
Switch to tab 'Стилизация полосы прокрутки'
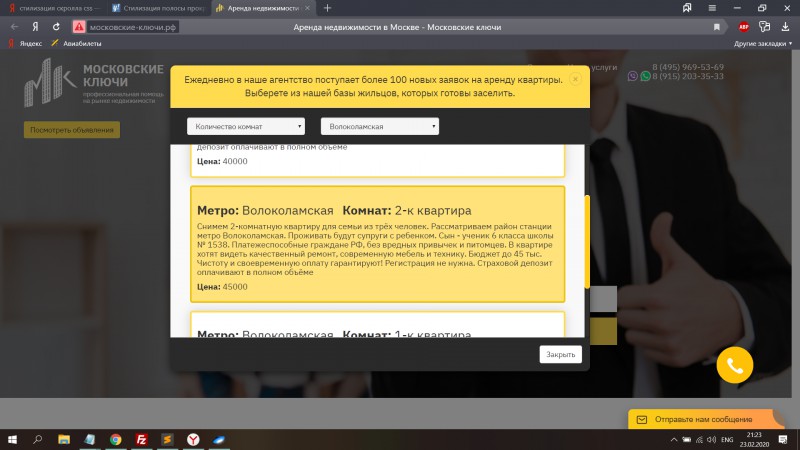[x=159, y=8]
